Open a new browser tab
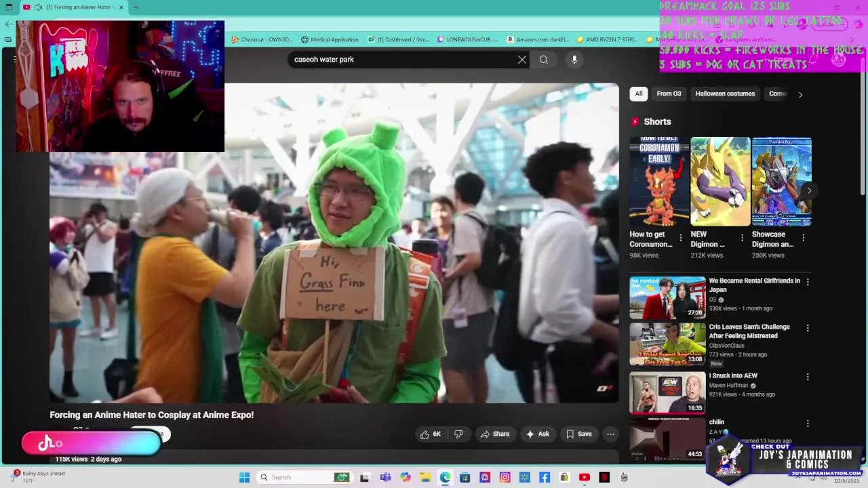This screenshot has height=488, width=868. pyautogui.click(x=136, y=7)
